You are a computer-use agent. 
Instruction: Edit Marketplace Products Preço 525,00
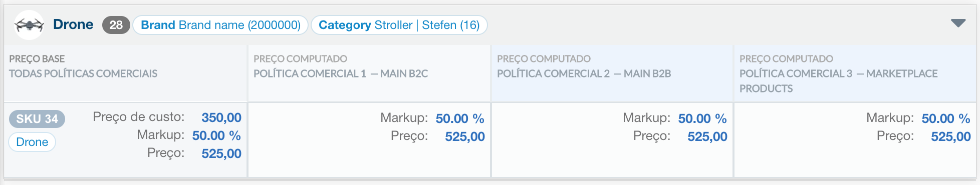[950, 136]
